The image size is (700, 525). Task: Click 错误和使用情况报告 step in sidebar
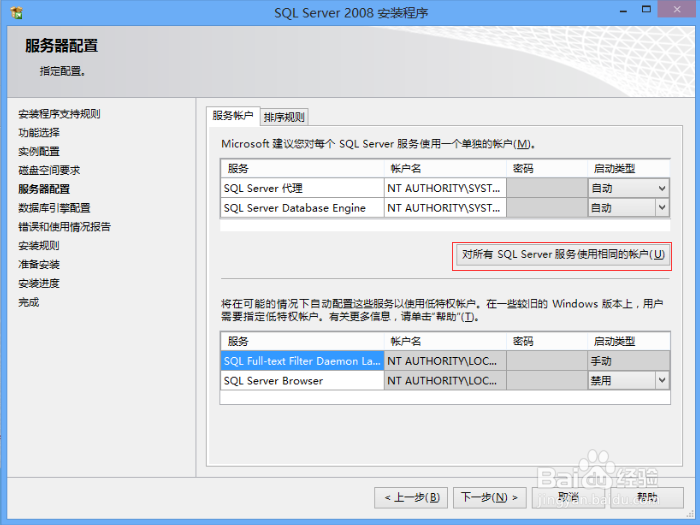[x=64, y=227]
